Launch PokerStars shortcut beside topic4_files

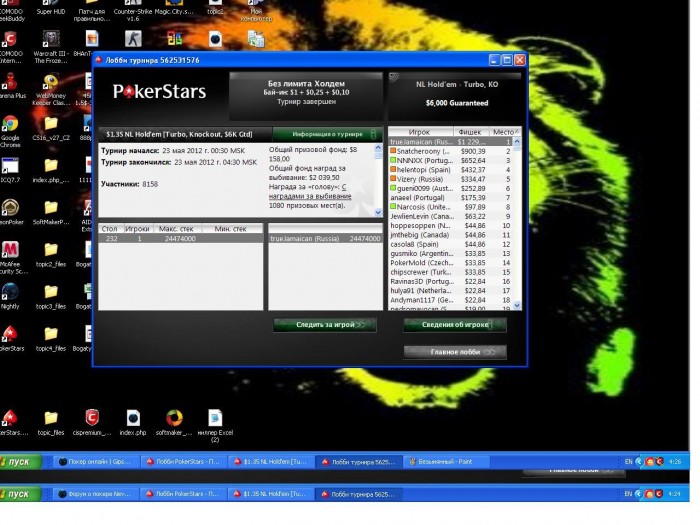[11, 338]
